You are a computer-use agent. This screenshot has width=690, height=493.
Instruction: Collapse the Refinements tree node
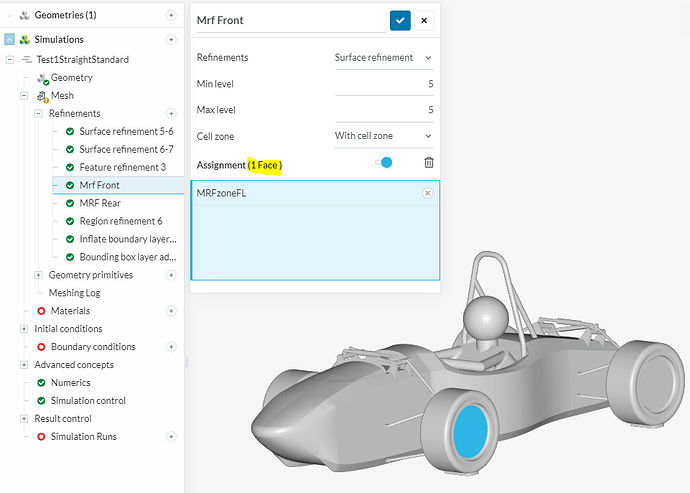(38, 114)
